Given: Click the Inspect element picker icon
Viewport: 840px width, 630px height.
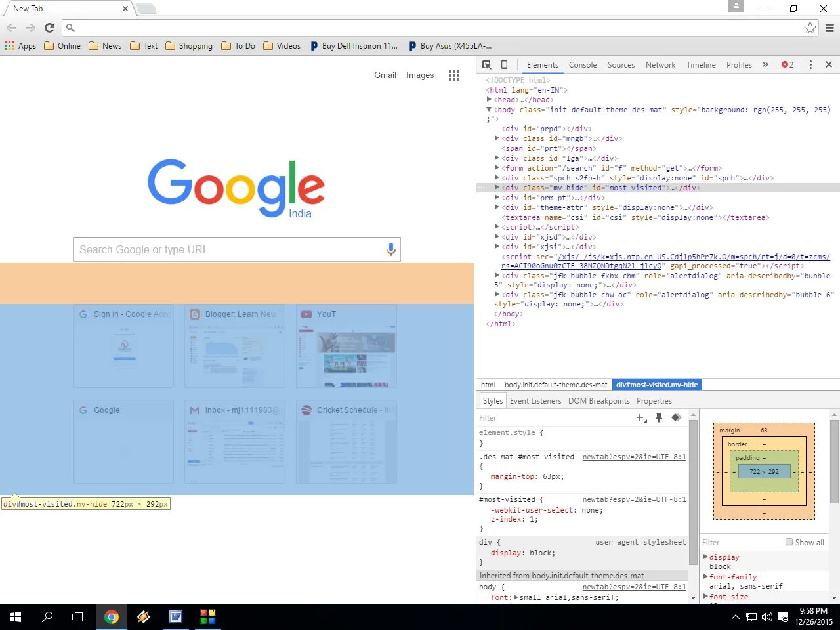Looking at the screenshot, I should click(x=486, y=64).
